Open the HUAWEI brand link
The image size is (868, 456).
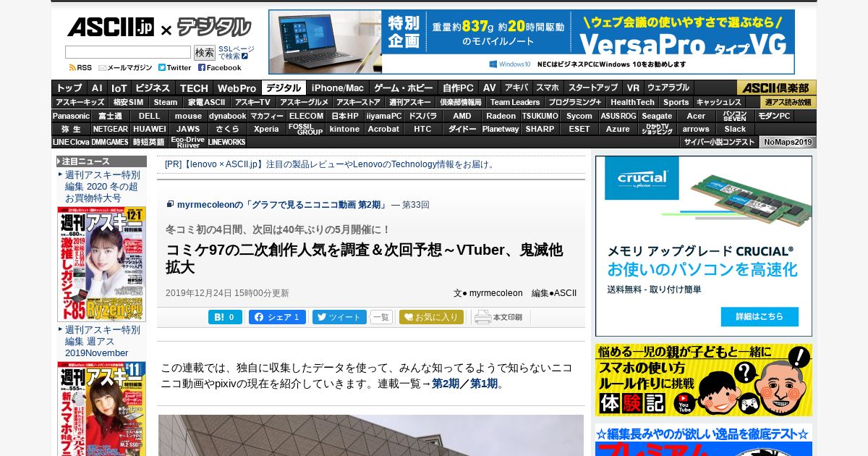[x=150, y=129]
